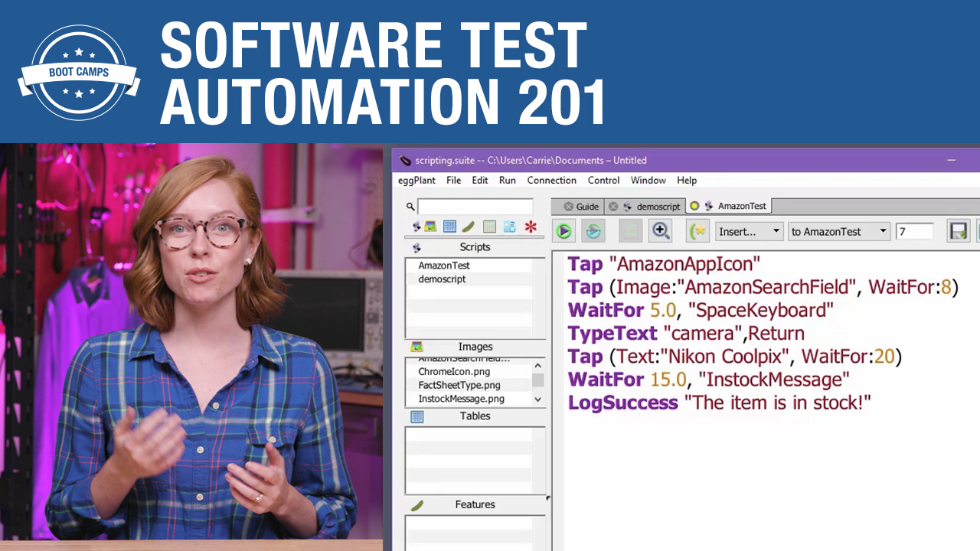Click the eggPlant icon in title bar
The image size is (980, 551).
coord(405,160)
